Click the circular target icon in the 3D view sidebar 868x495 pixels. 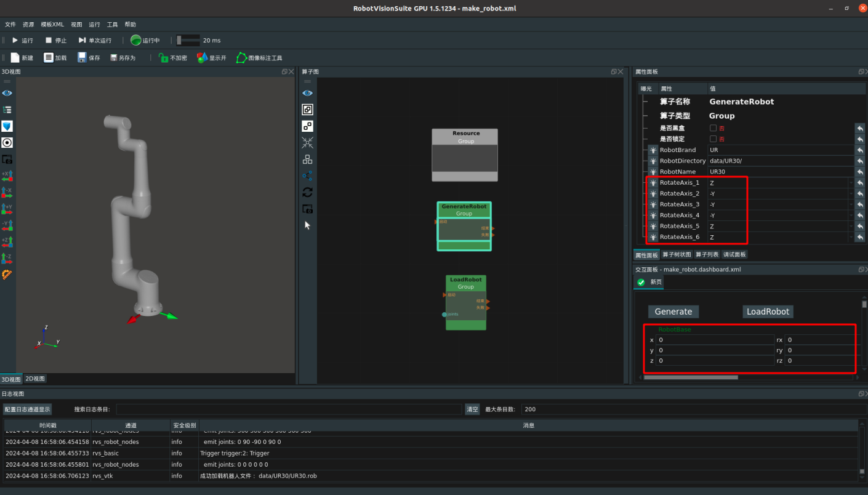pyautogui.click(x=7, y=143)
